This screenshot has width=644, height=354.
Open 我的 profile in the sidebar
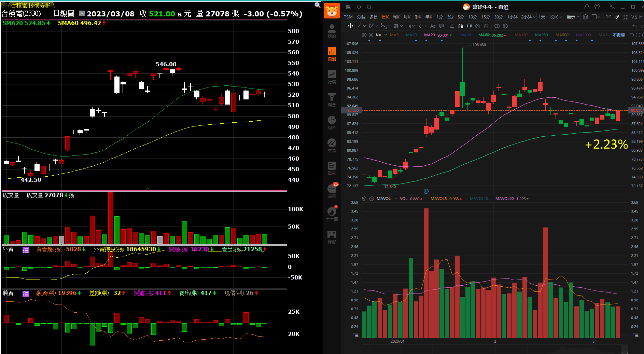click(x=332, y=31)
